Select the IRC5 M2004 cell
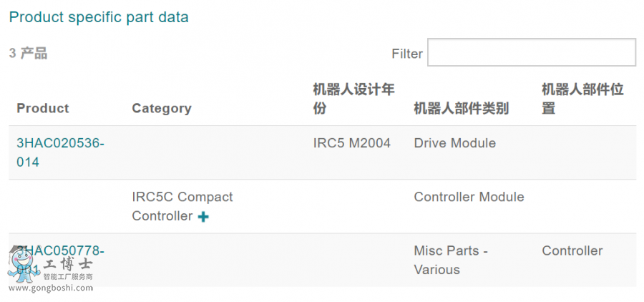This screenshot has width=644, height=302. tap(351, 143)
